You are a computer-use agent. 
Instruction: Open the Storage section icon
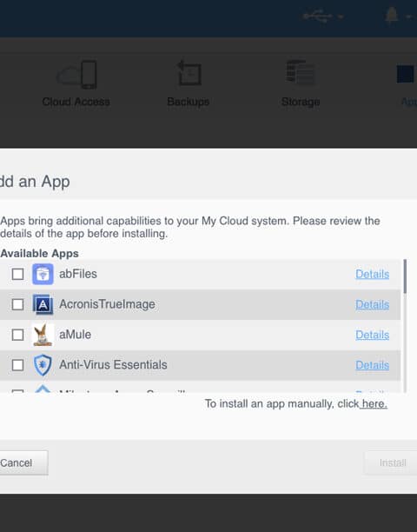(301, 73)
